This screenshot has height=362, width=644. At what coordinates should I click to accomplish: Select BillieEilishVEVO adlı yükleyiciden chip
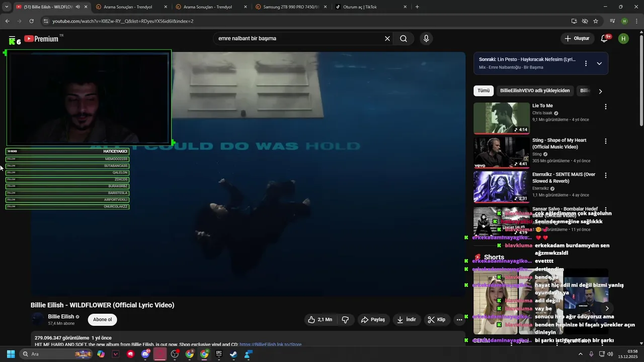[535, 90]
